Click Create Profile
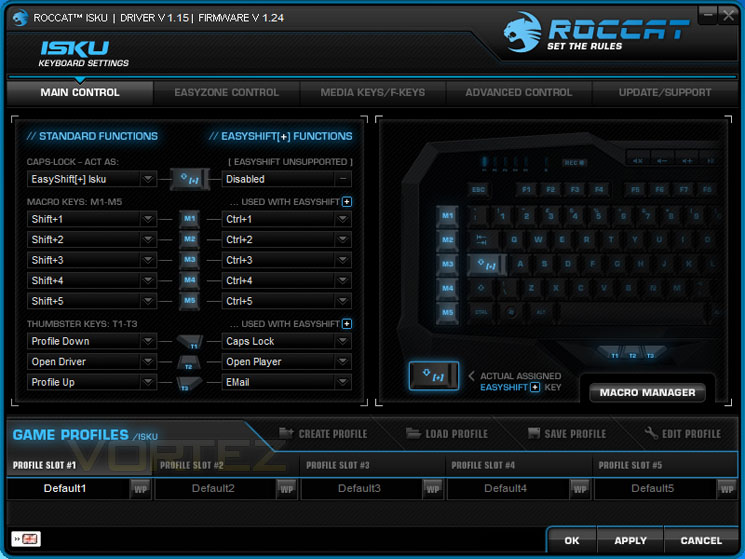This screenshot has width=745, height=559. click(323, 434)
